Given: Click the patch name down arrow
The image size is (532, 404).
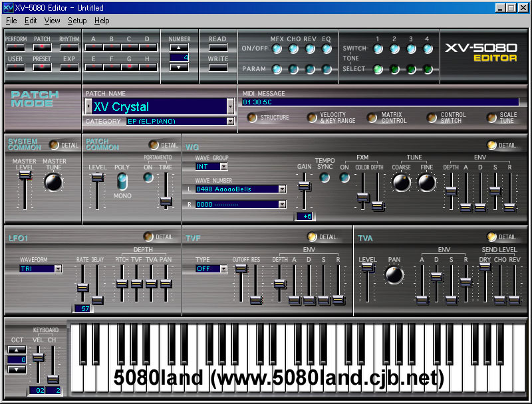Looking at the screenshot, I should [230, 106].
